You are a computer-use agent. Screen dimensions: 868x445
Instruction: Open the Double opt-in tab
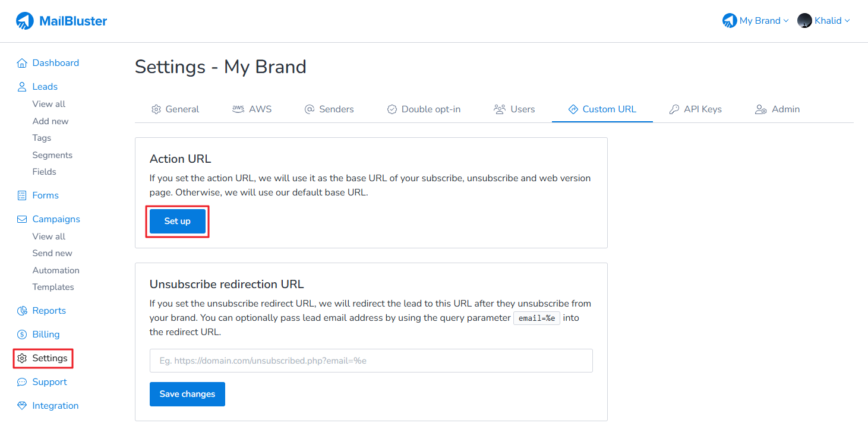424,109
